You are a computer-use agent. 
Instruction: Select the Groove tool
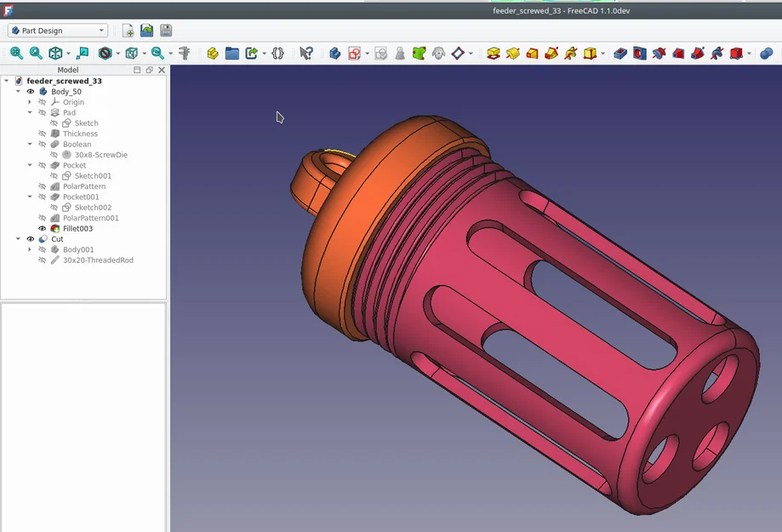[659, 53]
